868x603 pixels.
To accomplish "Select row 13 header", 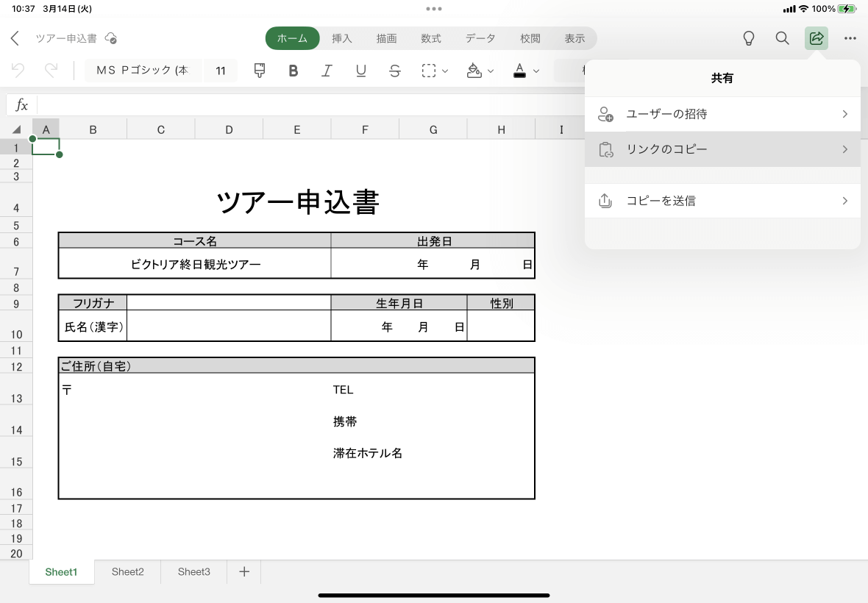I will point(16,390).
